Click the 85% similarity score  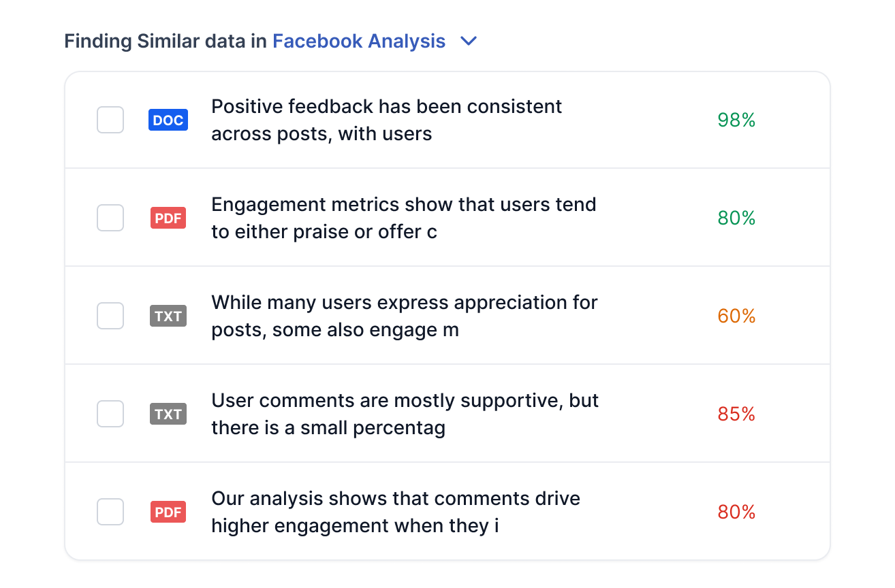click(736, 414)
